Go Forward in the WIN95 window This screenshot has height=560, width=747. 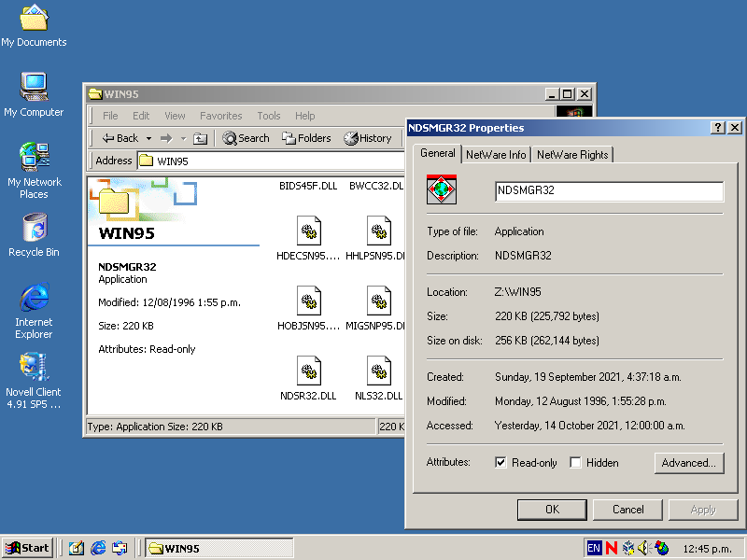(x=166, y=138)
